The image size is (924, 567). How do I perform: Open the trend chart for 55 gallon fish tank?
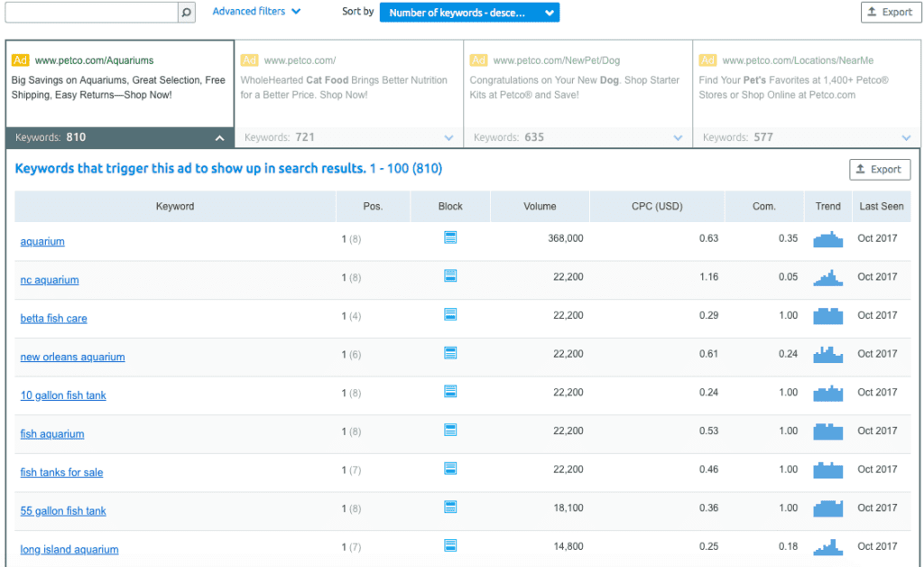[x=828, y=508]
